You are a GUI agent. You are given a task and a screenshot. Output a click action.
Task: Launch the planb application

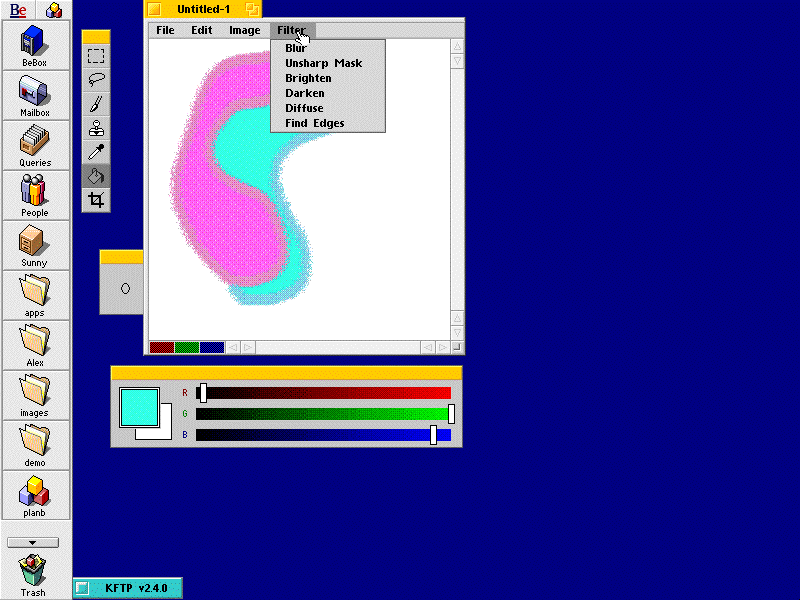(35, 496)
